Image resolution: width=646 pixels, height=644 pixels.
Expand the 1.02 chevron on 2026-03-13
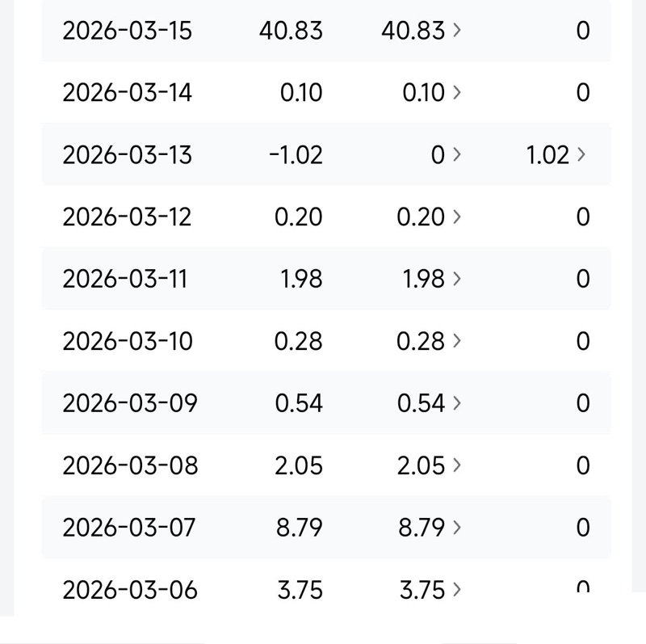(581, 154)
